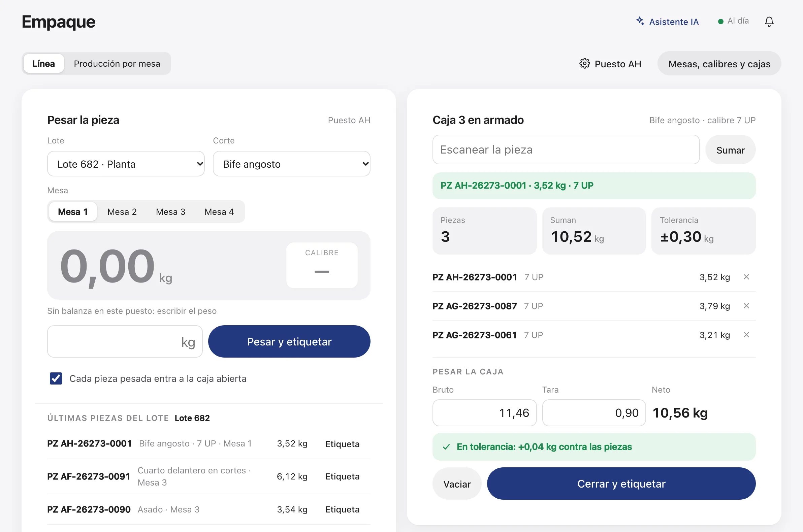This screenshot has height=532, width=803.
Task: Click the Tara weight field
Action: (x=594, y=412)
